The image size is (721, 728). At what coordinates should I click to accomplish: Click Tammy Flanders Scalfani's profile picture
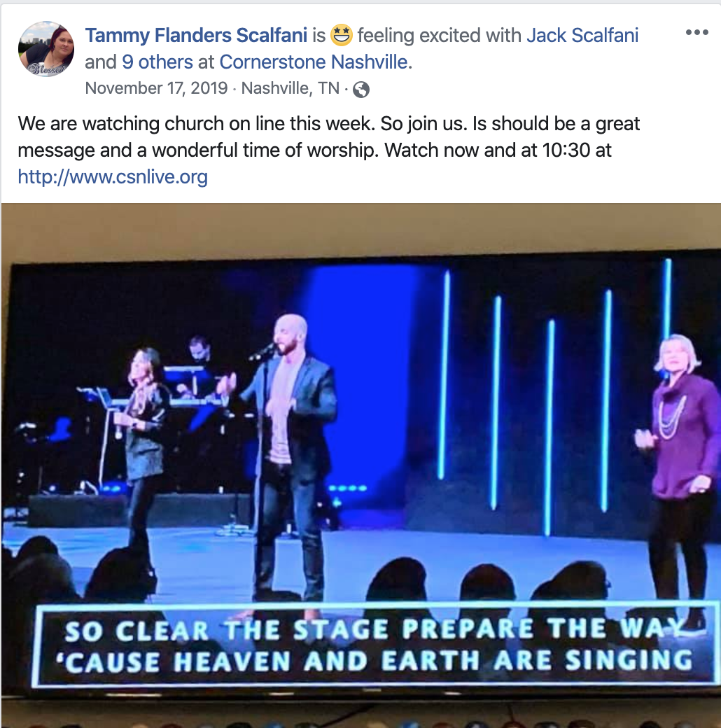[x=46, y=49]
